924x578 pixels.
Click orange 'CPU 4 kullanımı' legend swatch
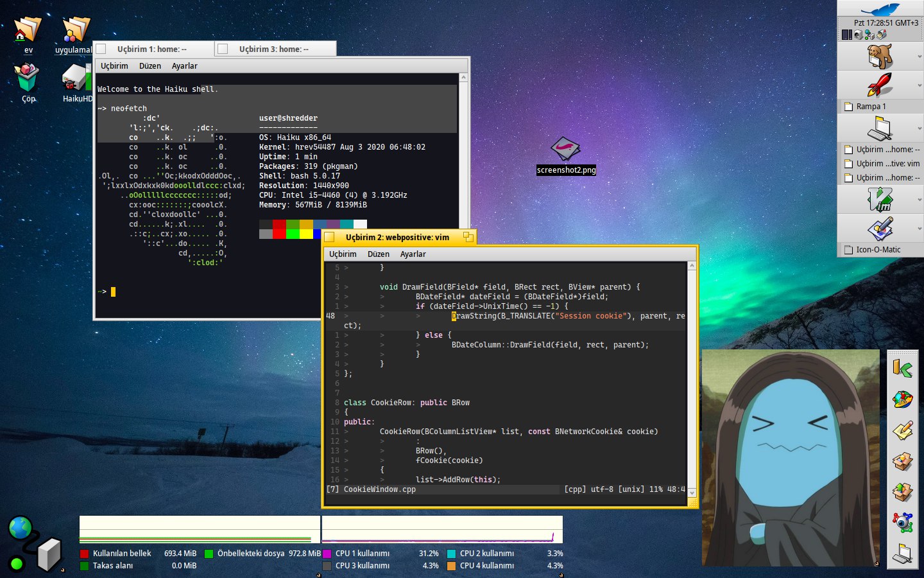[x=451, y=566]
